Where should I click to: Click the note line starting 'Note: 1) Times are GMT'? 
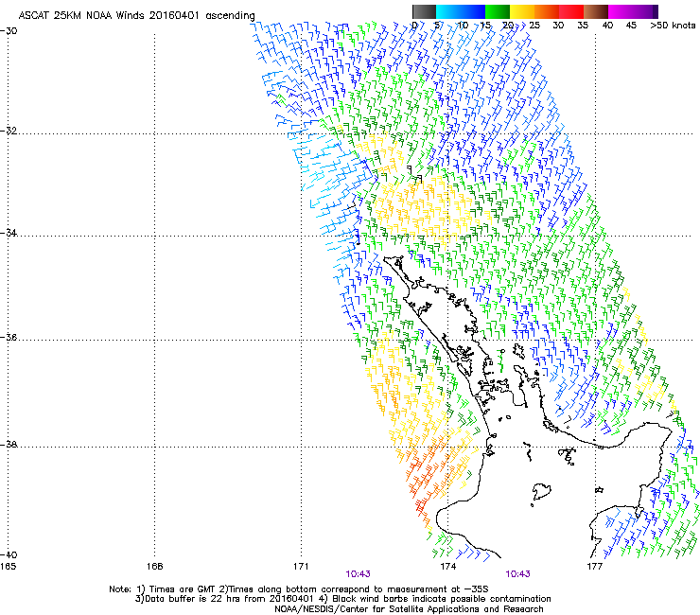[299, 589]
